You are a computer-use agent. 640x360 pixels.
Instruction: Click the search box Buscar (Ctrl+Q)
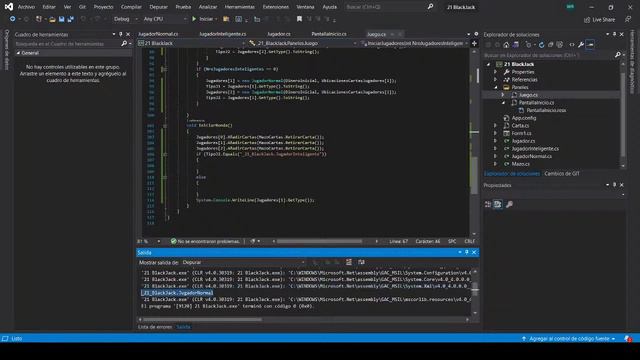pyautogui.click(x=389, y=7)
